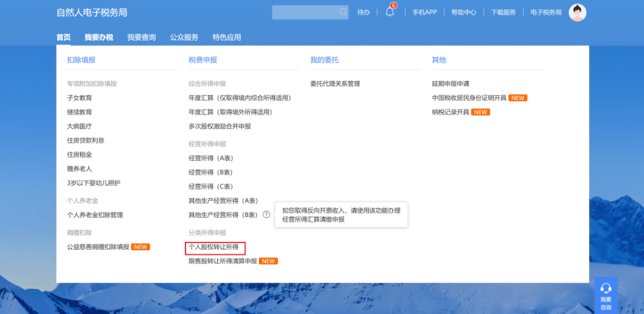This screenshot has width=644, height=314.
Task: Open 多次股权激励合并申报
Action: 220,126
